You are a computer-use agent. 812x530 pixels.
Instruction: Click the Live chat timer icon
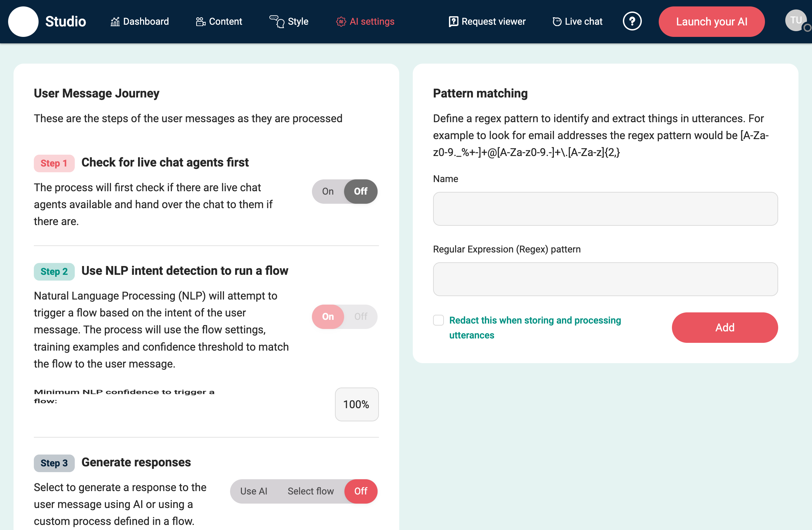click(557, 21)
